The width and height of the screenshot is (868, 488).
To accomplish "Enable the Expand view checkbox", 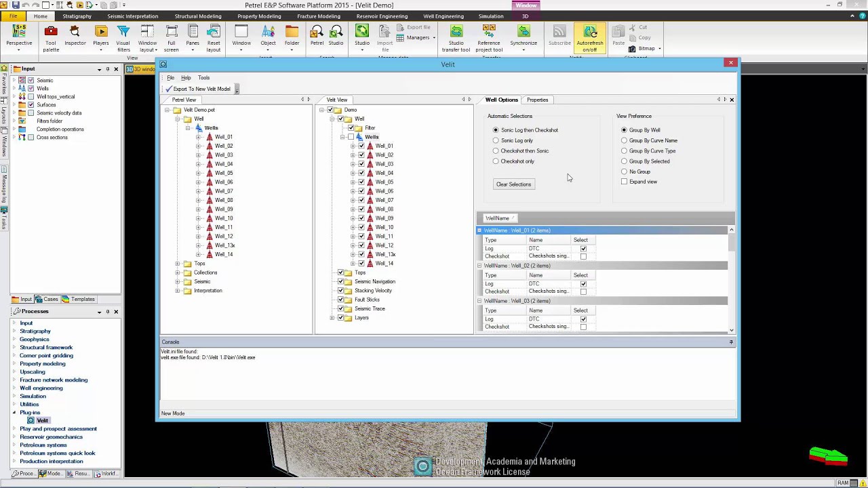I will 625,182.
